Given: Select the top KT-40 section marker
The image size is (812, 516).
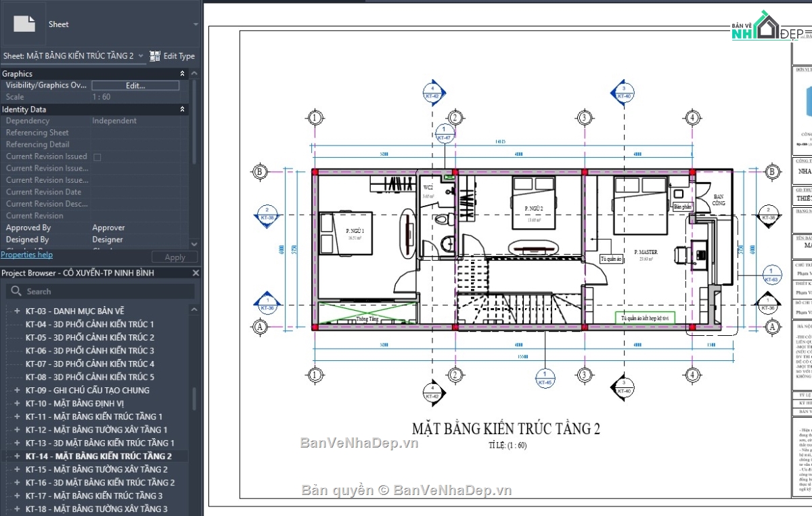Looking at the screenshot, I should point(622,92).
